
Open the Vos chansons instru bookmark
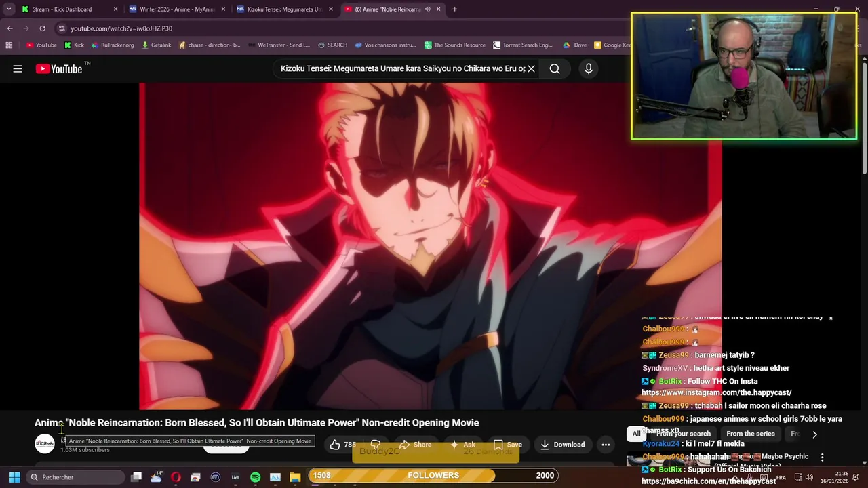pyautogui.click(x=385, y=45)
